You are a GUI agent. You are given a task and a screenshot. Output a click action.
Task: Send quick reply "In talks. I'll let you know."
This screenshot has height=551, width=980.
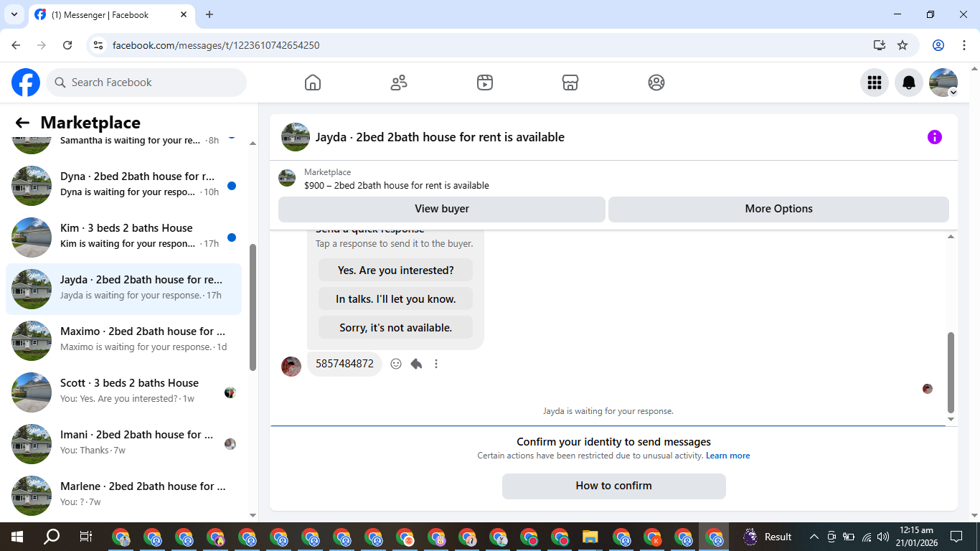coord(396,299)
